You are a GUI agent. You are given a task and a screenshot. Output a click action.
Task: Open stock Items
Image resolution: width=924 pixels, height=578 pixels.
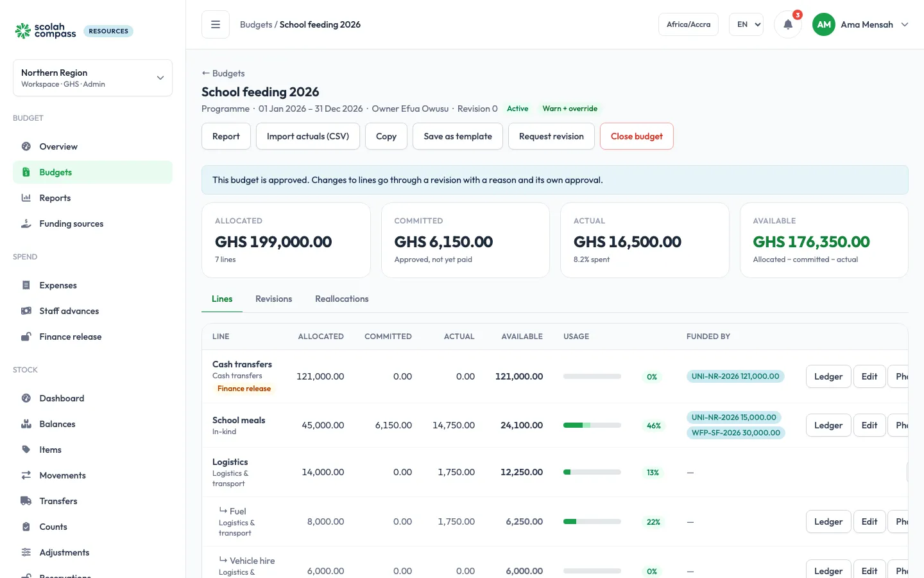point(92,450)
